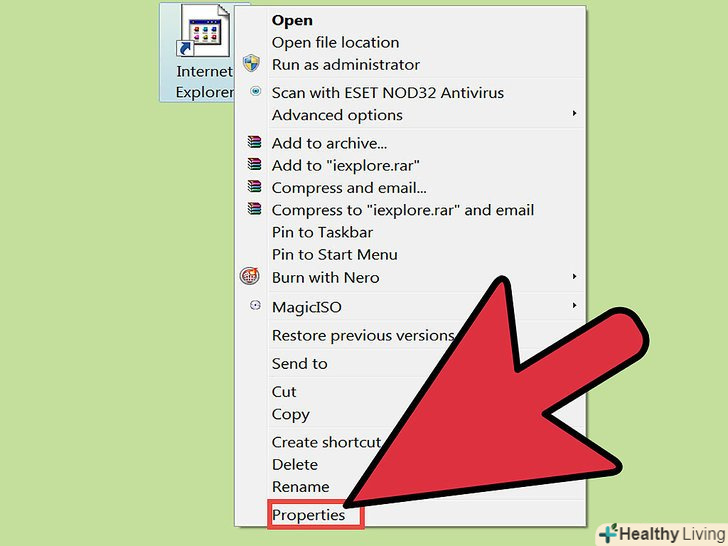The height and width of the screenshot is (546, 728).
Task: Choose Add to archive...
Action: point(329,143)
